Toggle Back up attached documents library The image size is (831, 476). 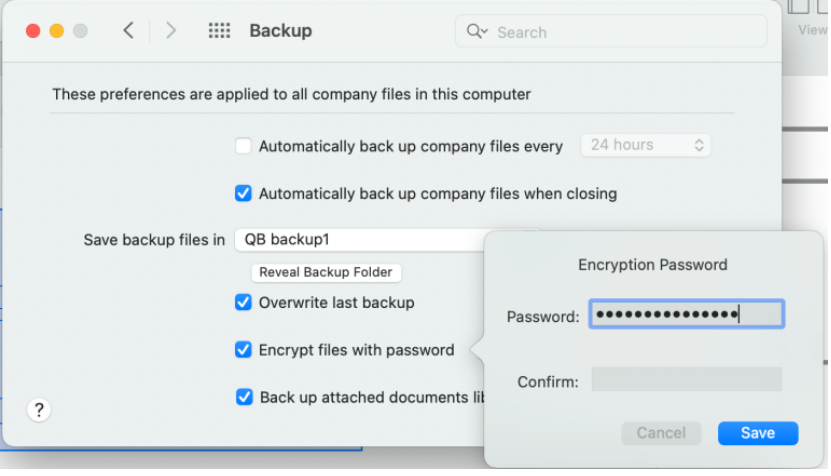(244, 397)
